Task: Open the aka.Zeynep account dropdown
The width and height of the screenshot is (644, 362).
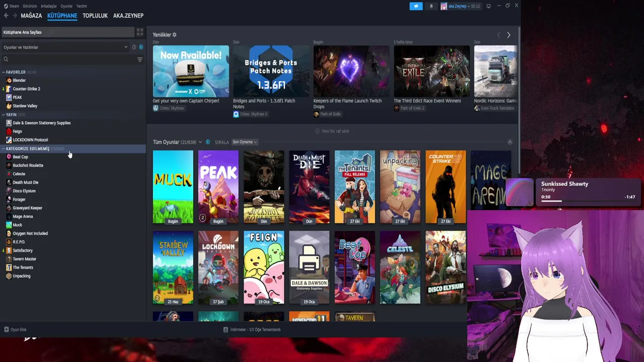Action: click(464, 6)
